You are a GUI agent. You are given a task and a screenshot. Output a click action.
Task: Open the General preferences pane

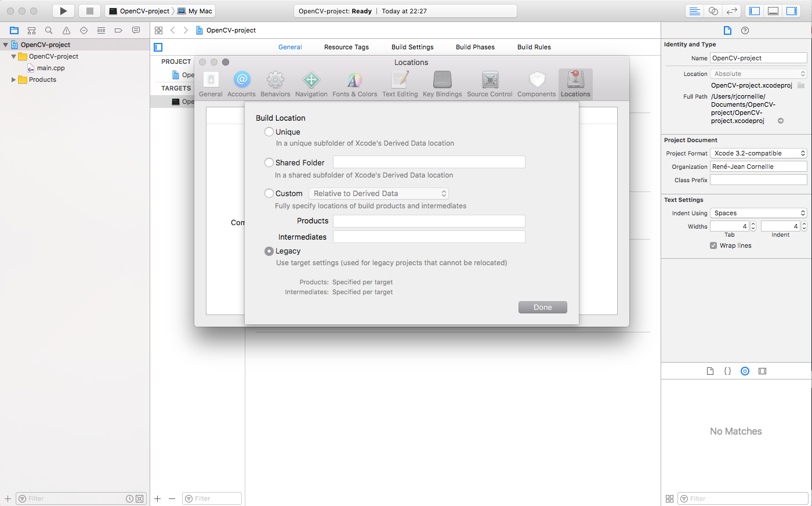(211, 84)
